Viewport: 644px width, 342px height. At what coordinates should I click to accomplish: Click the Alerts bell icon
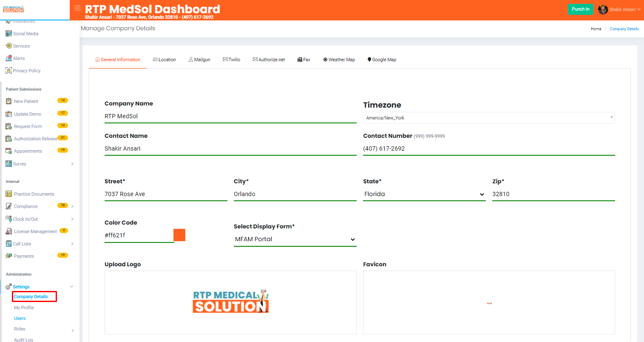9,58
